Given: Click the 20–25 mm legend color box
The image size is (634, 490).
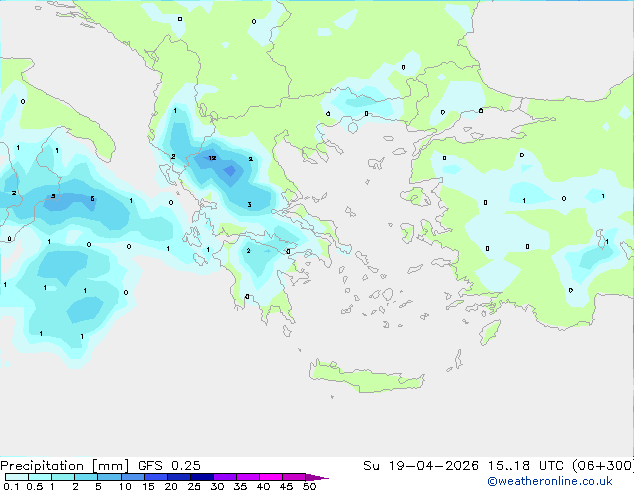Looking at the screenshot, I should click(178, 477).
